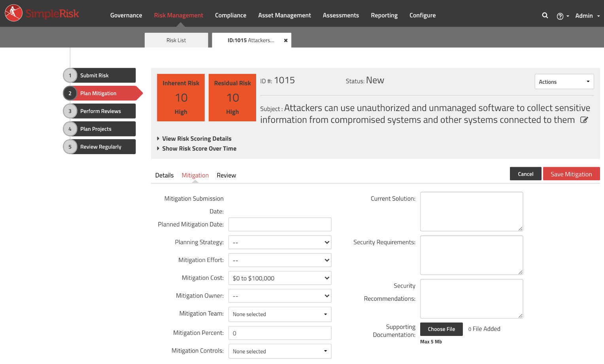
Task: Click the Planned Mitigation Date field
Action: point(280,224)
